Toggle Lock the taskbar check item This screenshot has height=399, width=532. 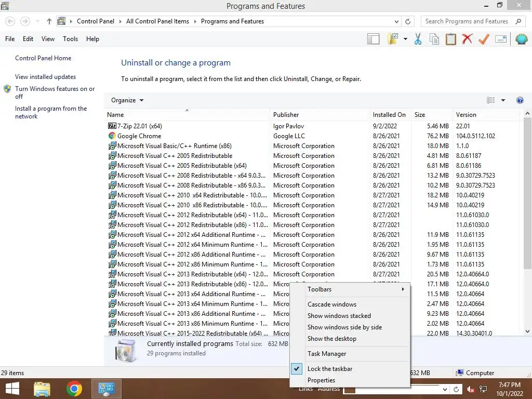point(350,369)
